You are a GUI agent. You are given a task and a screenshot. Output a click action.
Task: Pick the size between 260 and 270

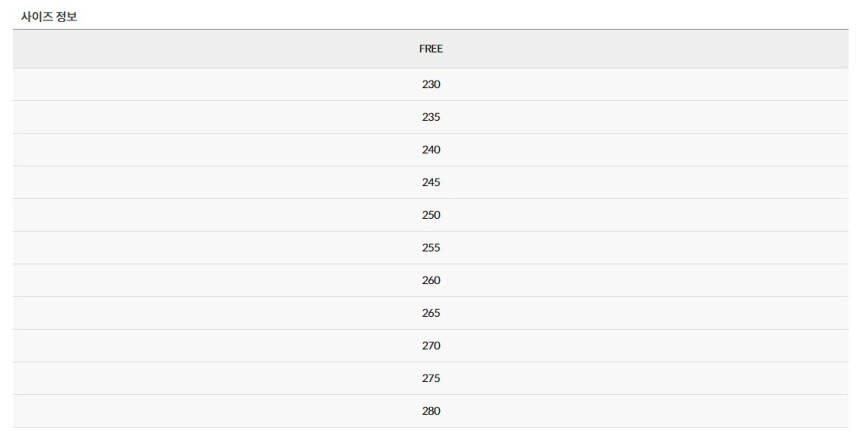pyautogui.click(x=431, y=313)
